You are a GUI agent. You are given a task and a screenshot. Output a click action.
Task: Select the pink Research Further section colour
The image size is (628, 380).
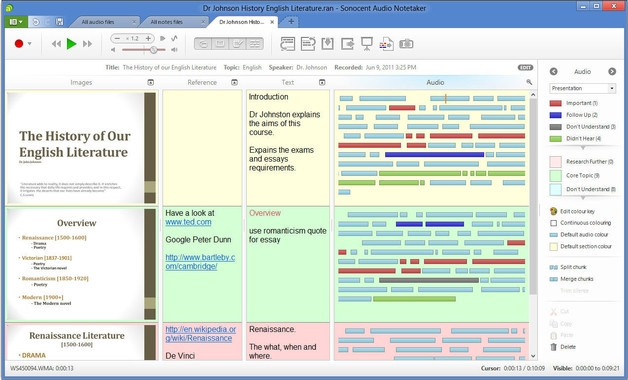pyautogui.click(x=556, y=162)
